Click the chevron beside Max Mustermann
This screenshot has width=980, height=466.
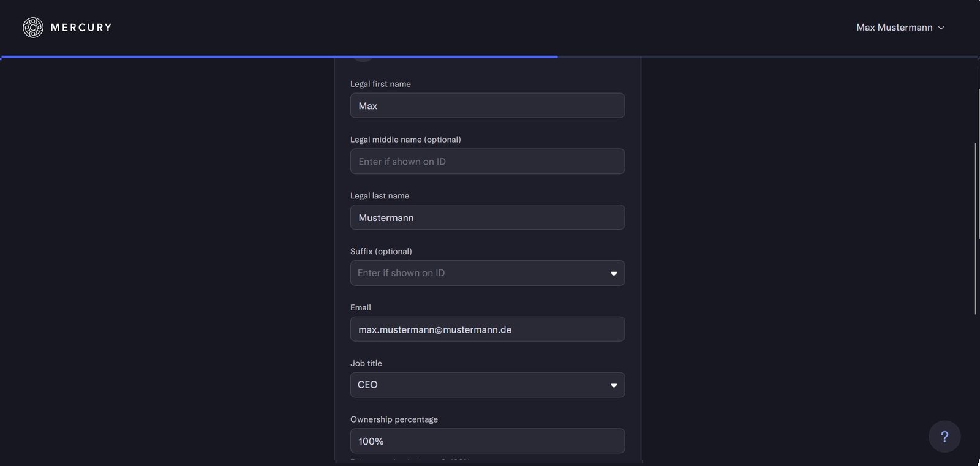[941, 28]
